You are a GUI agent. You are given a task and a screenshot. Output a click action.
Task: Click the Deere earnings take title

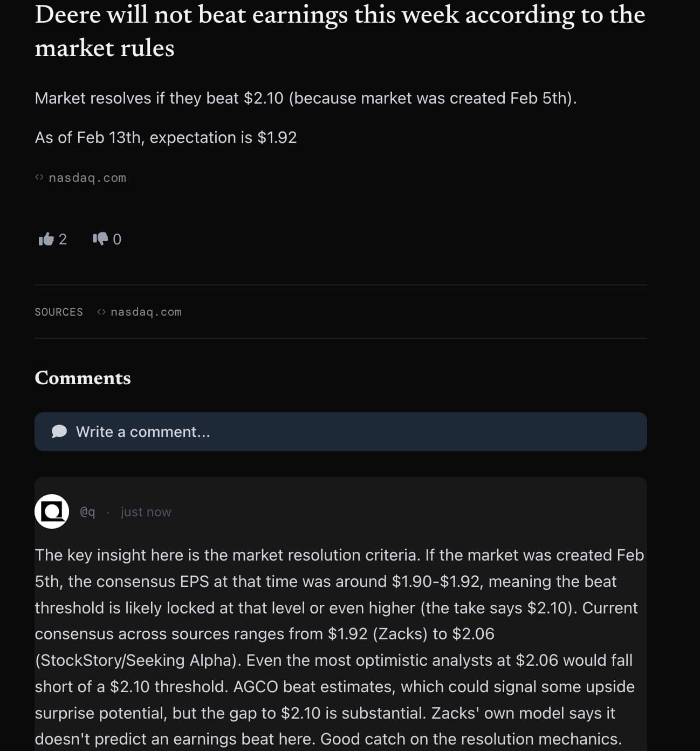pyautogui.click(x=340, y=31)
